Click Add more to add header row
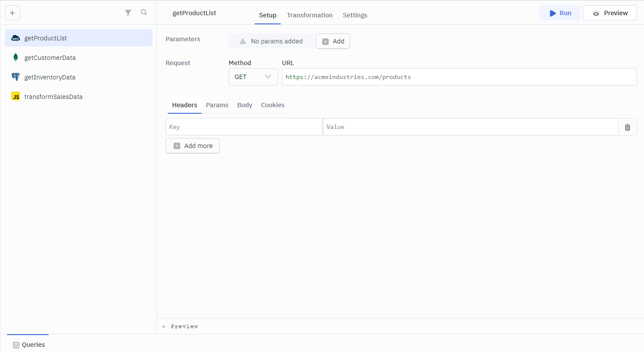This screenshot has width=644, height=352. point(193,146)
